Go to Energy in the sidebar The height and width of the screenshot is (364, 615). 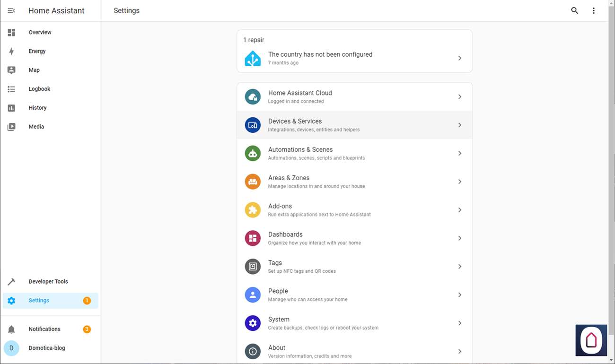pyautogui.click(x=37, y=51)
